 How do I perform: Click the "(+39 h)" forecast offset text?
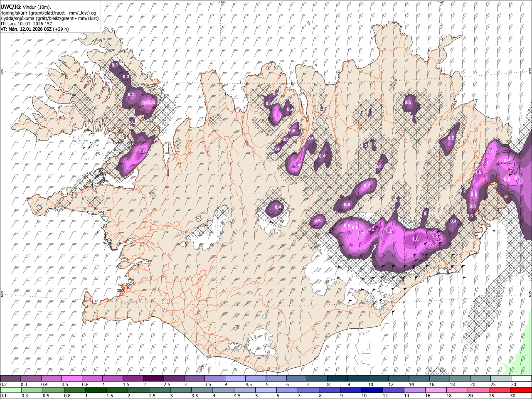61,29
